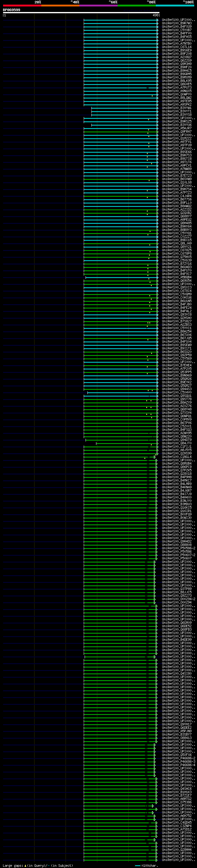Select the UniRef100_Q8GVE5 entry
The width and height of the screenshot is (197, 868).
pyautogui.click(x=177, y=84)
